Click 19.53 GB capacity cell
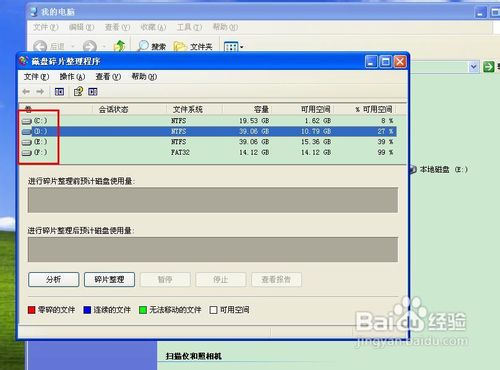500x370 pixels. (x=254, y=121)
